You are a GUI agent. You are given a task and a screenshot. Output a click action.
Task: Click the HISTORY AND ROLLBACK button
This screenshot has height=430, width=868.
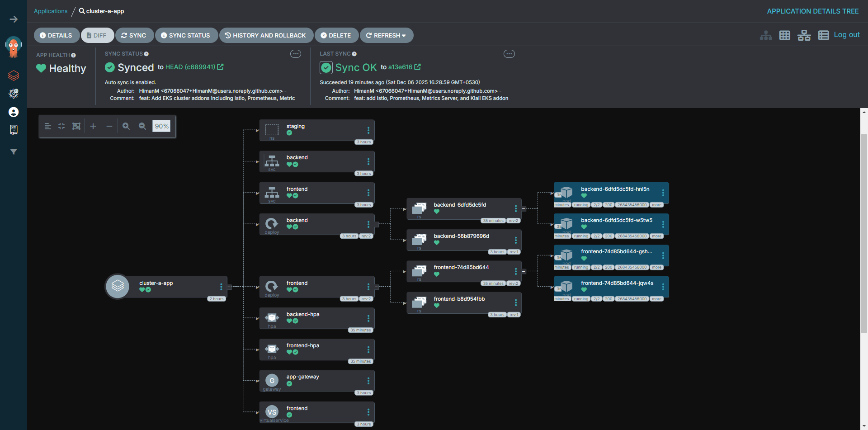coord(266,35)
